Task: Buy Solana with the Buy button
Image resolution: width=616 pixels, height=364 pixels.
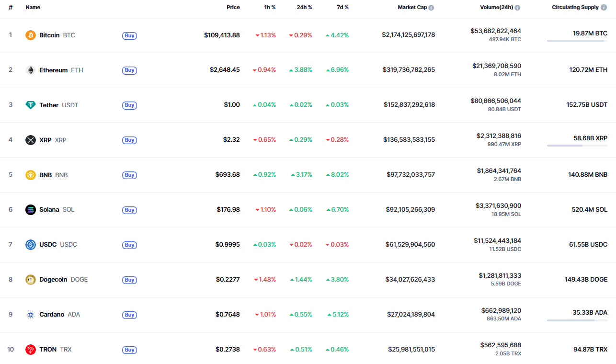Action: pyautogui.click(x=129, y=210)
